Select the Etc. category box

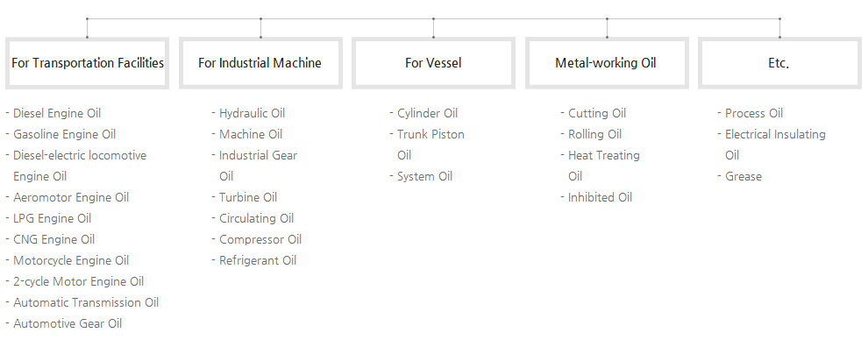[779, 63]
